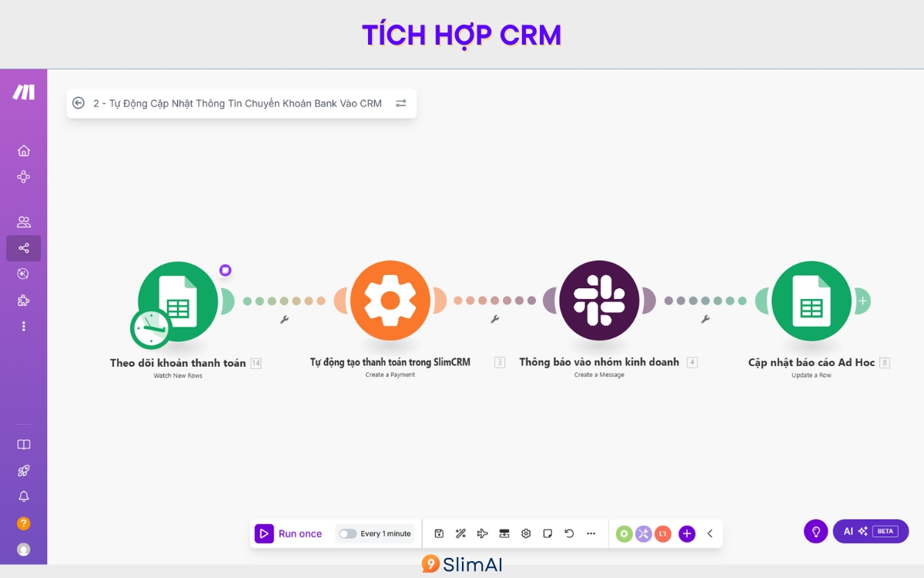Click the save scenario disk icon

pyautogui.click(x=439, y=533)
